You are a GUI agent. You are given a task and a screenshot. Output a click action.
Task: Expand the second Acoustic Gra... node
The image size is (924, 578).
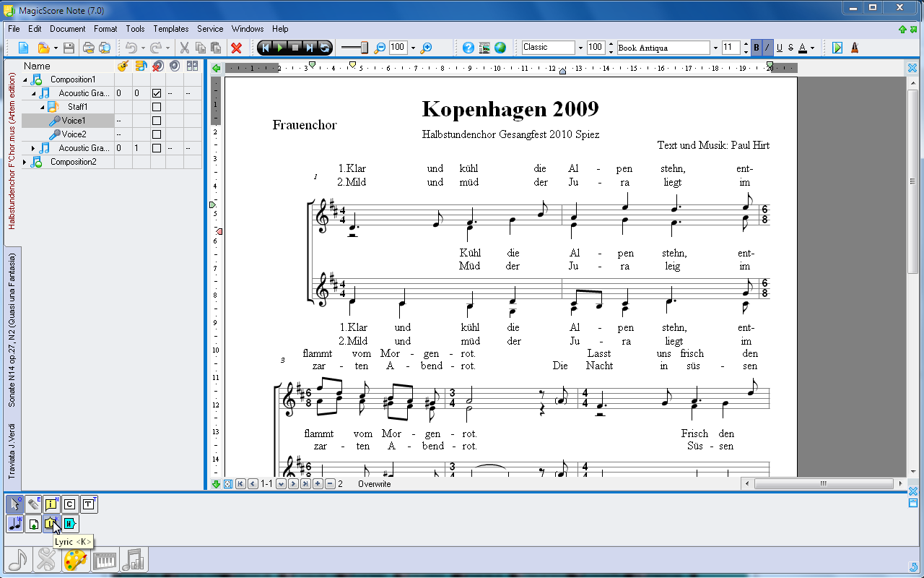pos(34,148)
